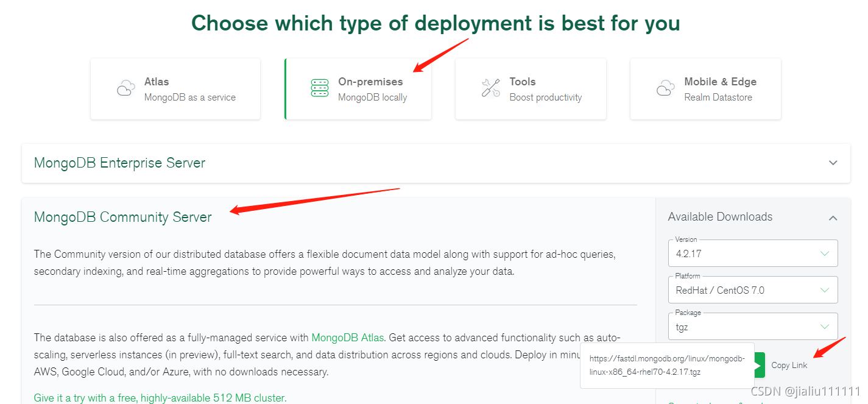The height and width of the screenshot is (404, 868).
Task: Click the 'Boost productivity' subtitle
Action: [x=546, y=97]
